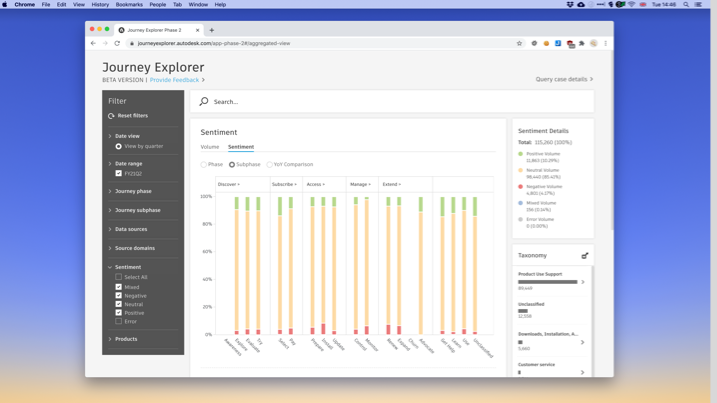
Task: Switch to the Sentiment tab
Action: click(241, 147)
